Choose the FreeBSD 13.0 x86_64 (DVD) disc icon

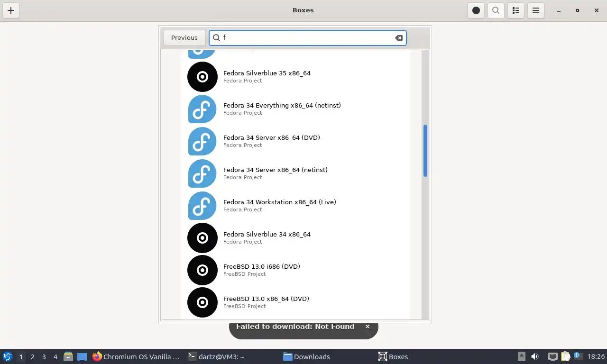[202, 302]
